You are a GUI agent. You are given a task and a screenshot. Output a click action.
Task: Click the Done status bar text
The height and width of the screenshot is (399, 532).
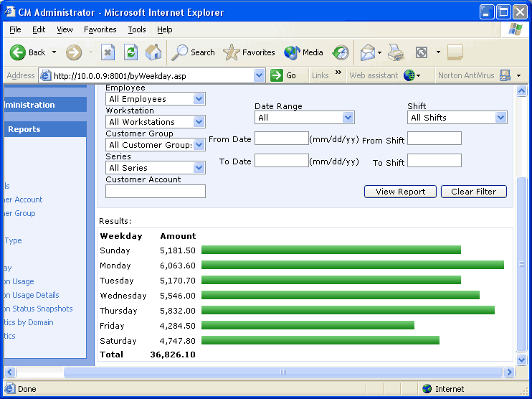(x=27, y=389)
